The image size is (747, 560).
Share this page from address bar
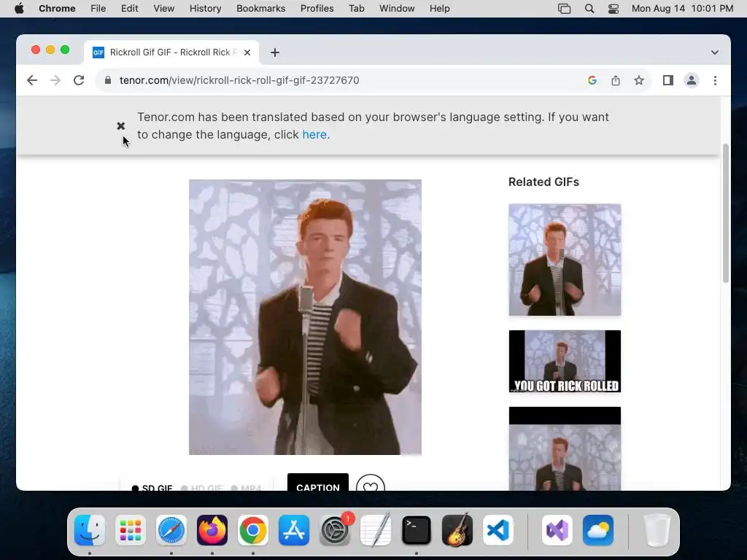[616, 80]
